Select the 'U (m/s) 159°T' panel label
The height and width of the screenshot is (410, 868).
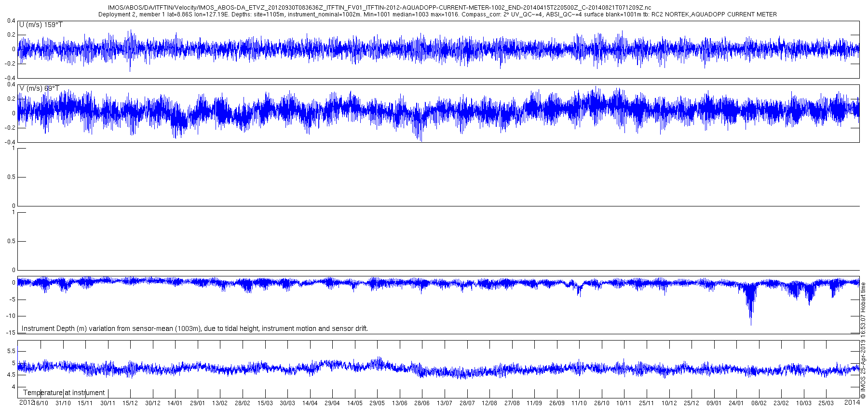41,25
